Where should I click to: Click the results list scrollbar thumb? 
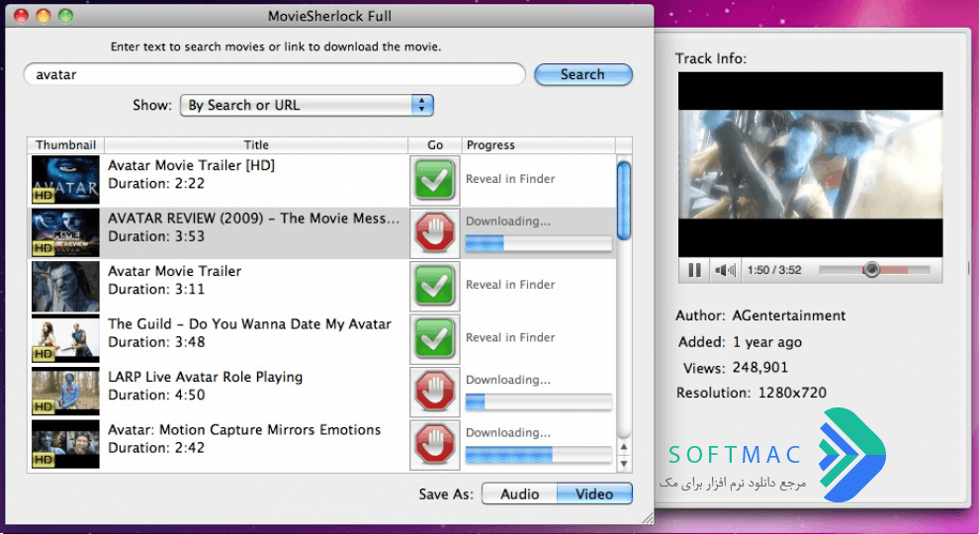click(x=624, y=200)
